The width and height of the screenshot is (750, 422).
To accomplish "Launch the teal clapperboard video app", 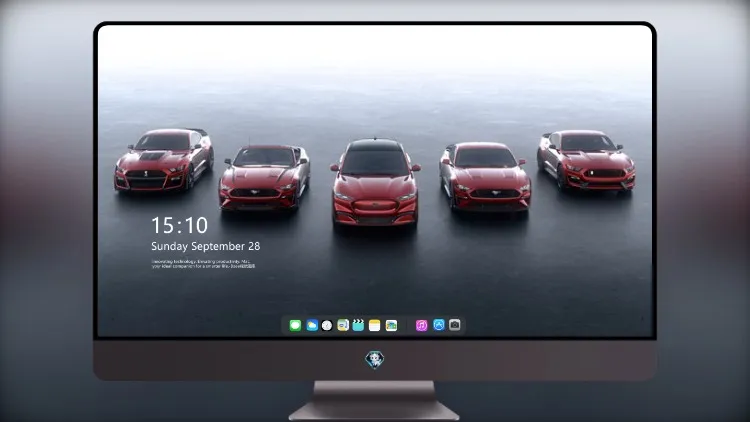I will pyautogui.click(x=358, y=325).
